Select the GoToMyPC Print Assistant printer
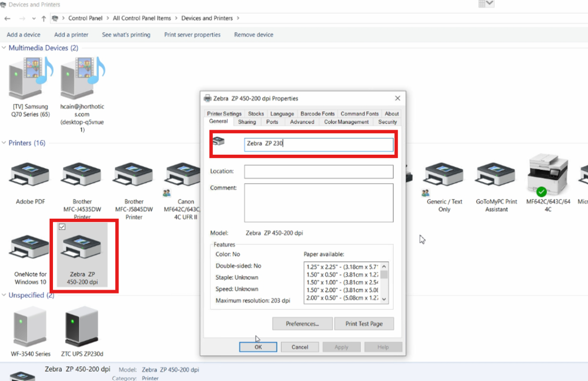This screenshot has width=588, height=381. click(x=496, y=176)
